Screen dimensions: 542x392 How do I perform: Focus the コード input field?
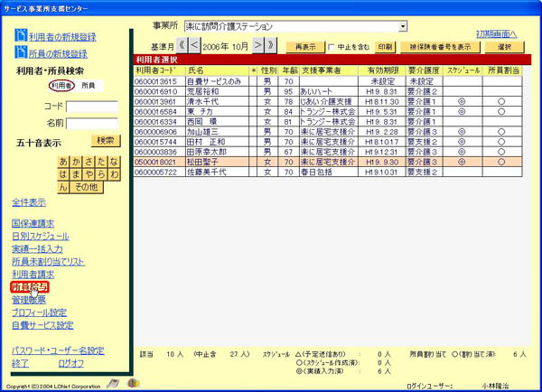pyautogui.click(x=92, y=107)
